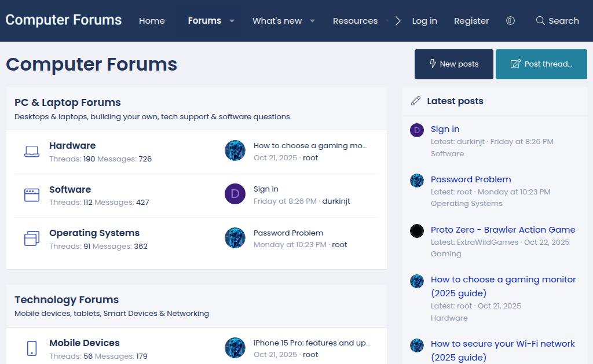This screenshot has height=364, width=593.
Task: Click durkinjt's purple D avatar in Software row
Action: tap(235, 194)
